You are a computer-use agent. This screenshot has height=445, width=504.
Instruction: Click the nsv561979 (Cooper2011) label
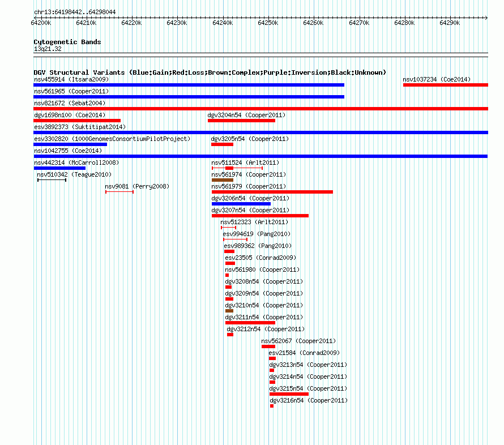pyautogui.click(x=249, y=186)
